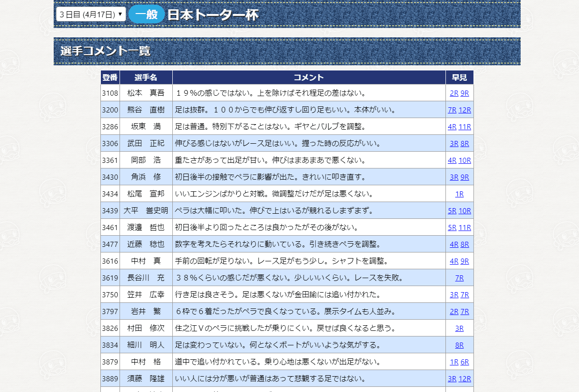
Task: Open 12R link for 熊谷 直樹
Action: pos(465,110)
